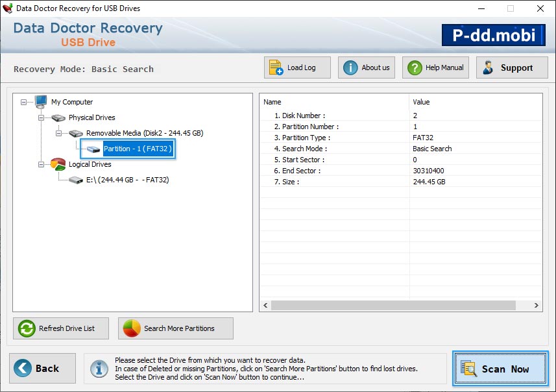Image resolution: width=556 pixels, height=392 pixels.
Task: Collapse the Physical Drives node
Action: 41,117
